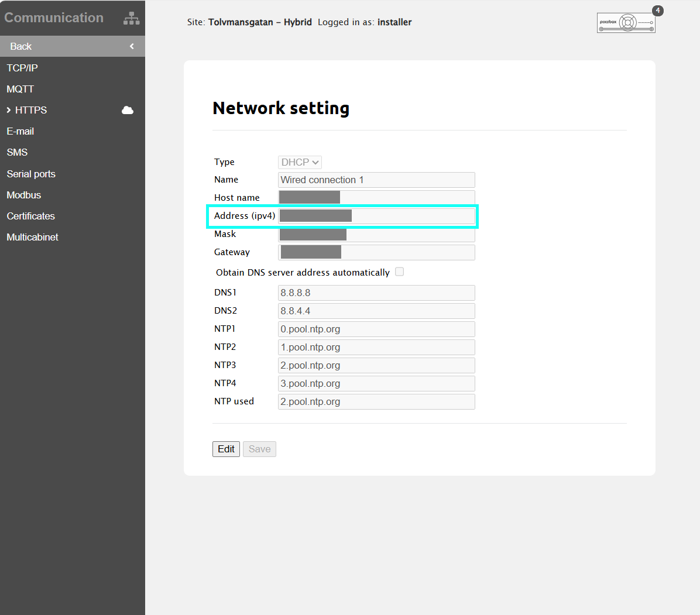Click the logged in user installer
This screenshot has height=615, width=700.
394,22
